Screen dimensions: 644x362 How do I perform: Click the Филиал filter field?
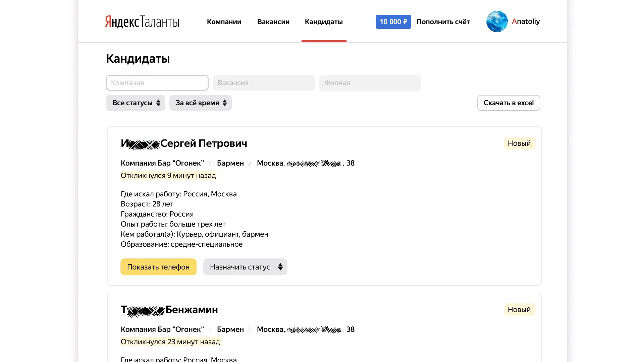pyautogui.click(x=370, y=83)
